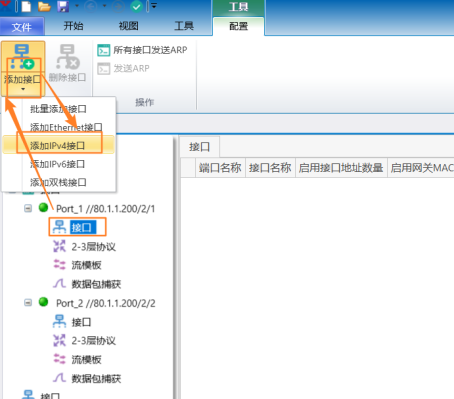This screenshot has width=454, height=399.
Task: Collapse the Port_1 tree node
Action: 28,208
